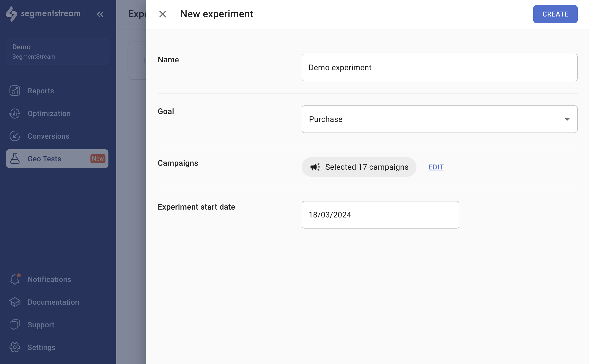
Task: Select the Conversions menu entry
Action: tap(48, 136)
